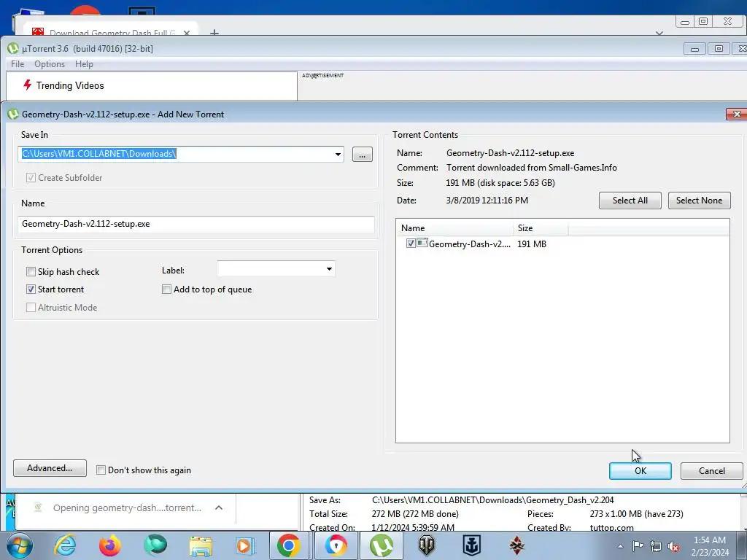Viewport: 747px width, 560px height.
Task: Switch to Google Chrome taskbar button
Action: pyautogui.click(x=289, y=545)
